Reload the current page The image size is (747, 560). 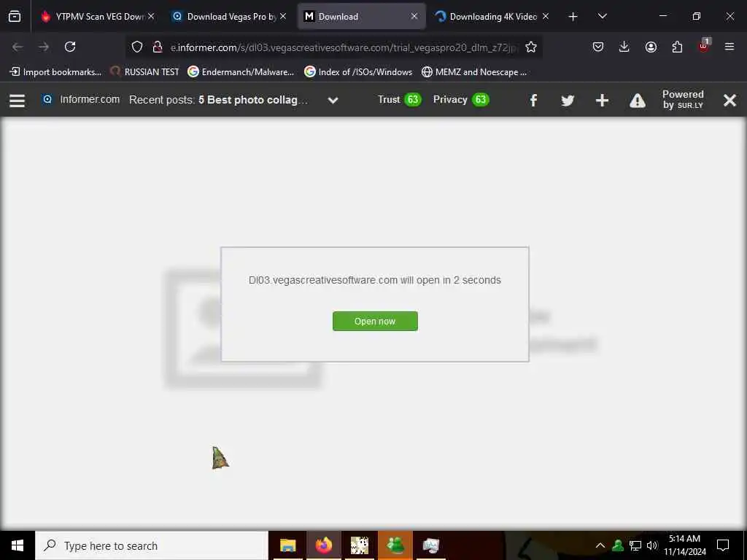(x=70, y=47)
